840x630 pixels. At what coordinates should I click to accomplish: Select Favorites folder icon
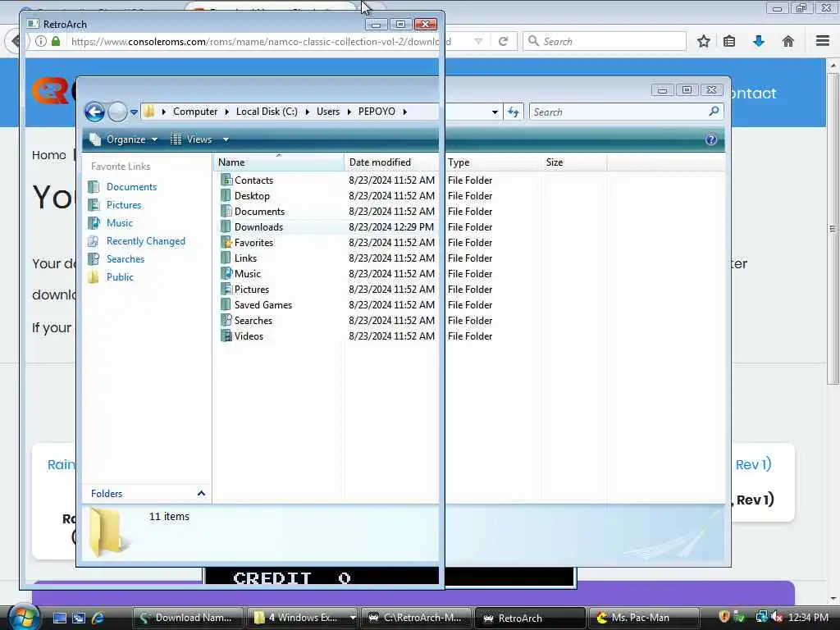click(x=226, y=242)
